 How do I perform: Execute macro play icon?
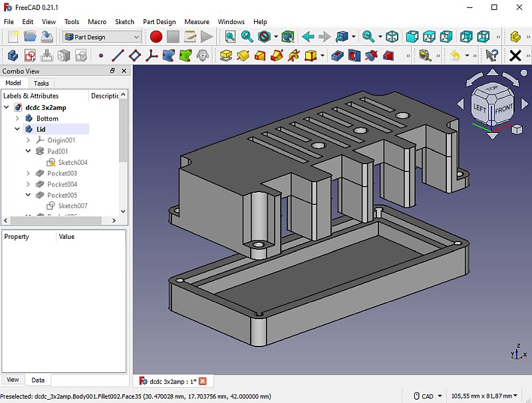pos(207,37)
